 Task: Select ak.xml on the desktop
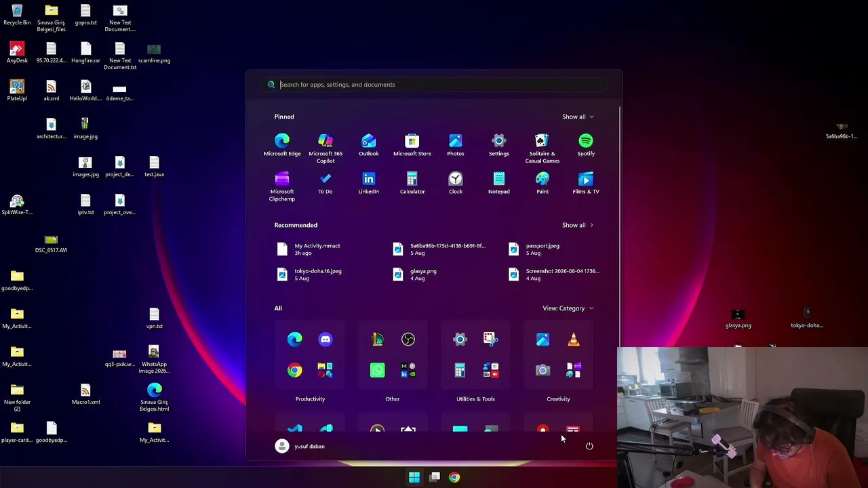pyautogui.click(x=51, y=91)
